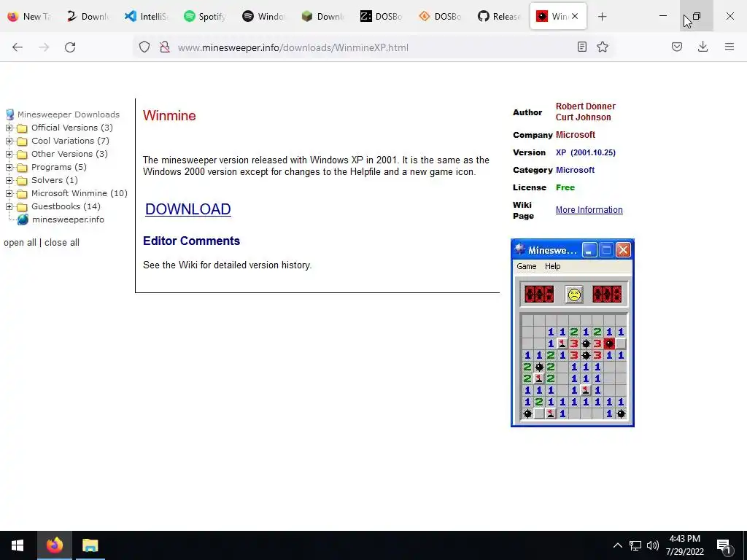Select the Other Versions (3) tree item
This screenshot has height=560, width=747.
coord(69,154)
